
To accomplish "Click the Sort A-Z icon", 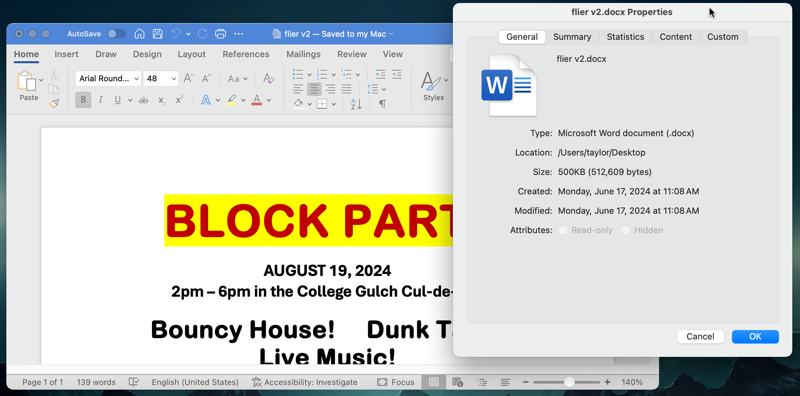I will 356,104.
